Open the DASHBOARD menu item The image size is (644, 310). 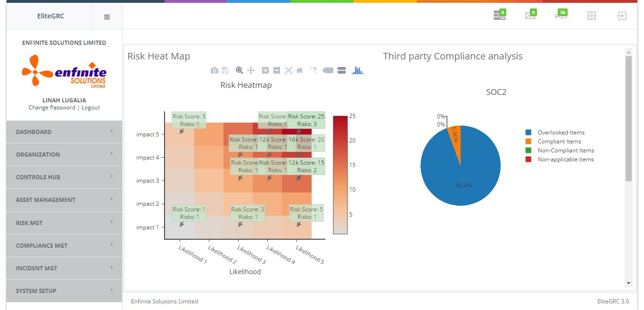pos(64,132)
